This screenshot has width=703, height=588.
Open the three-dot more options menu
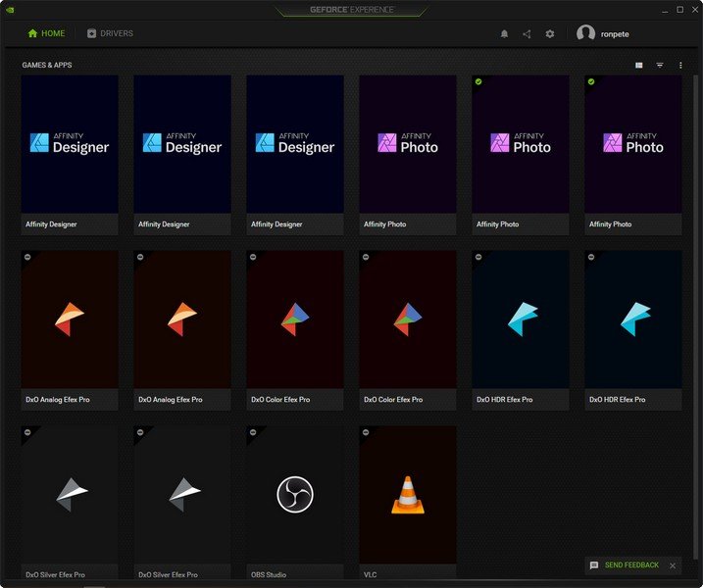[680, 66]
